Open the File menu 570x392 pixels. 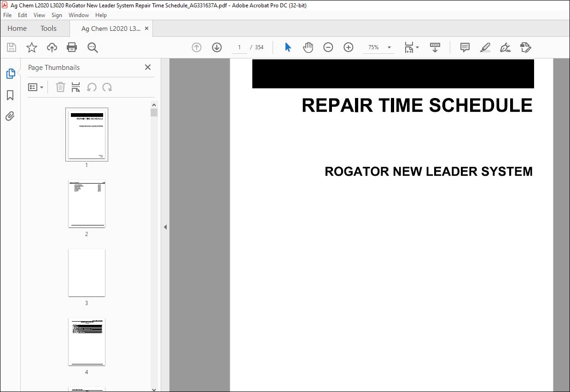pos(8,15)
